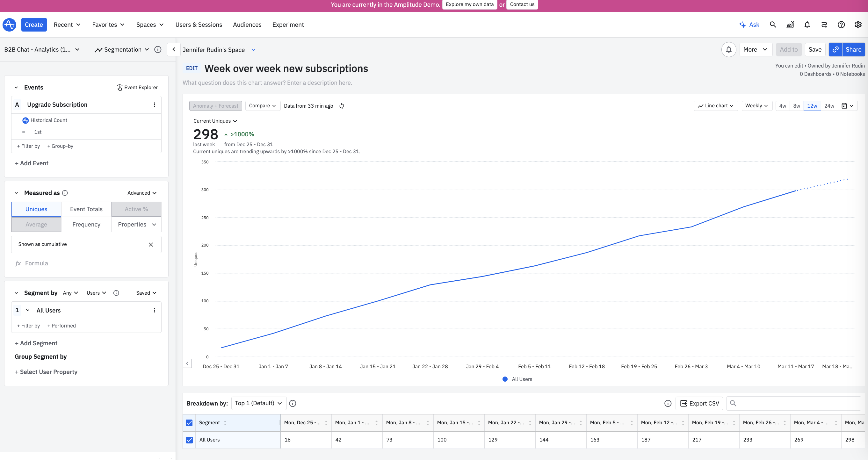Click the Export CSV button

(x=699, y=403)
